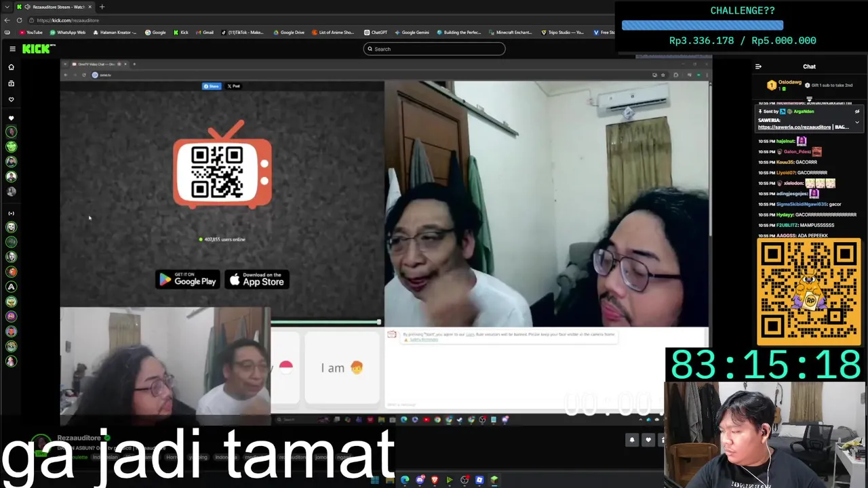
Task: Open the YouTube bookmark
Action: [31, 32]
